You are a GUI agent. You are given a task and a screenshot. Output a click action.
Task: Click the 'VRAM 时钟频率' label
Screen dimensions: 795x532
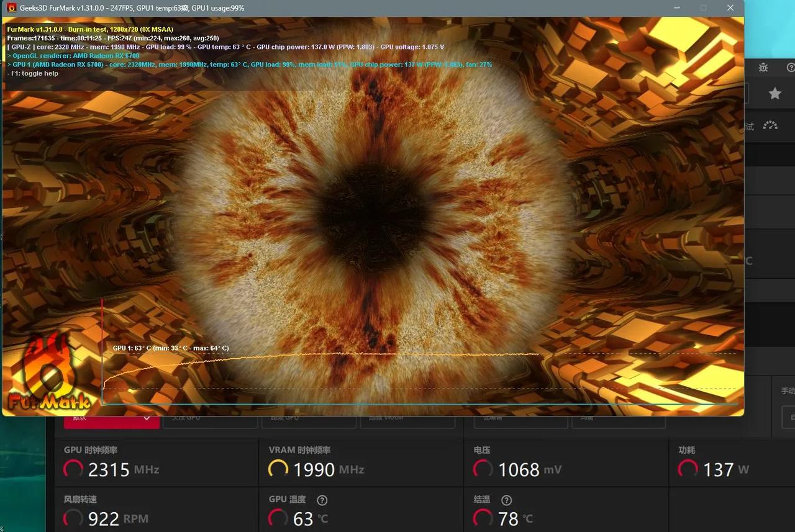point(299,450)
